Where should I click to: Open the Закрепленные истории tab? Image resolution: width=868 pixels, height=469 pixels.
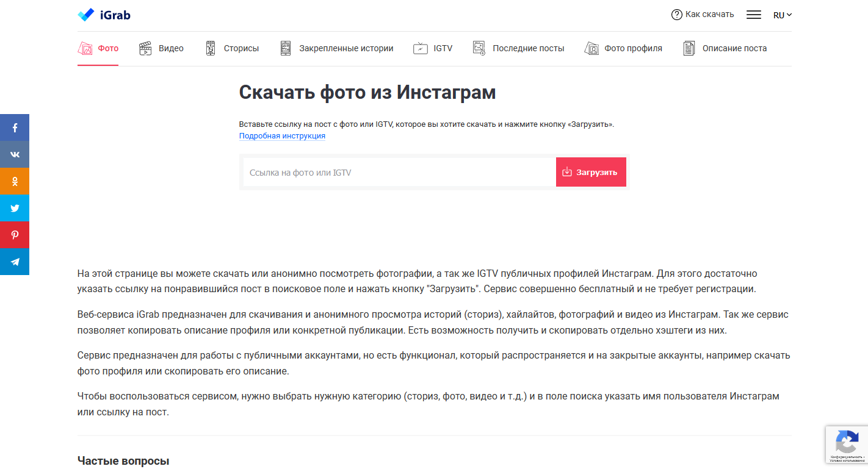[336, 48]
